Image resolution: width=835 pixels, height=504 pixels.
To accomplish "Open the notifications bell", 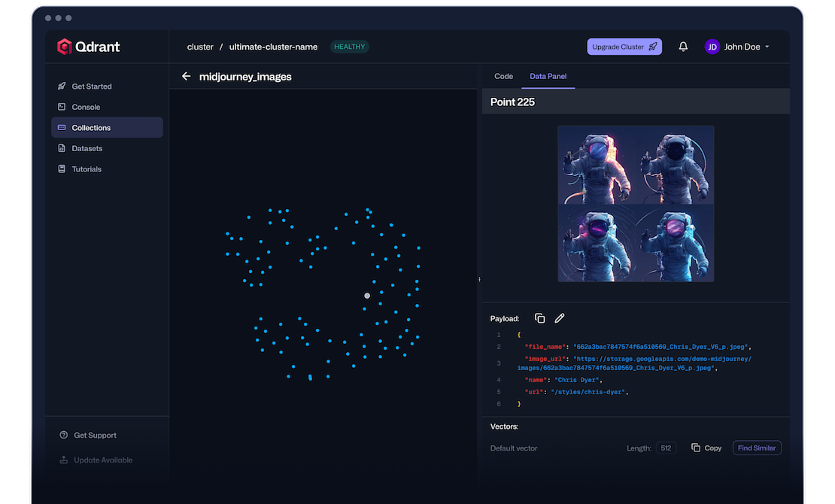I will (x=683, y=47).
